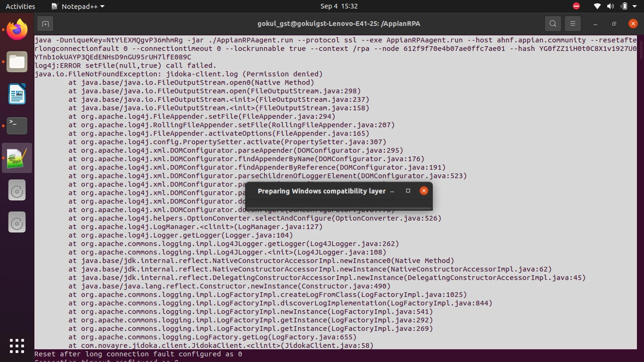The height and width of the screenshot is (362, 644).
Task: Click 'Reset after long connection fault configured' line
Action: (138, 354)
